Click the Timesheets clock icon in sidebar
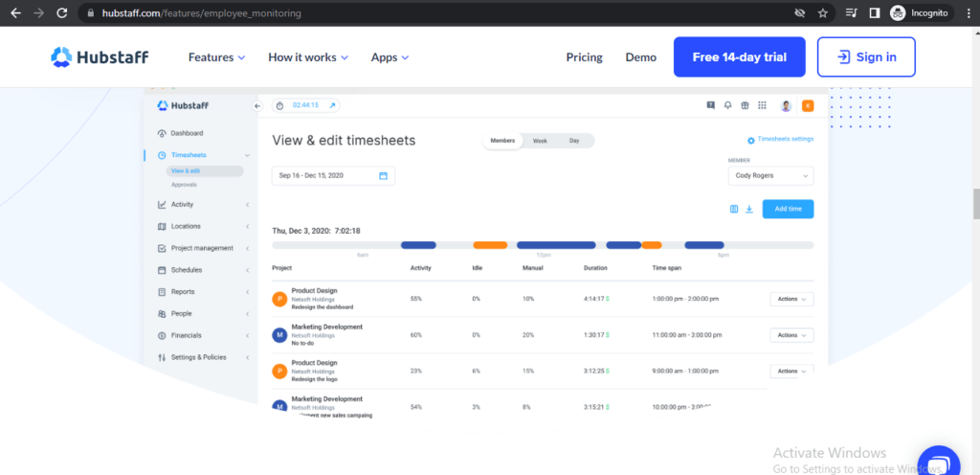Viewport: 980px width, 475px height. click(162, 155)
